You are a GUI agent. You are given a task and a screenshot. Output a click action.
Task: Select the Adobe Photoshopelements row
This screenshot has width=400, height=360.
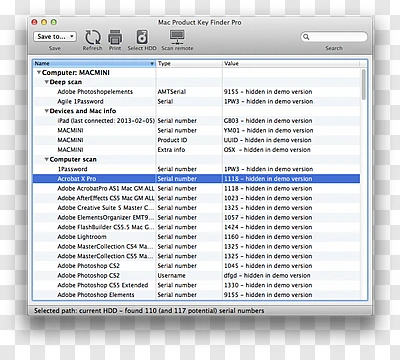pyautogui.click(x=196, y=92)
